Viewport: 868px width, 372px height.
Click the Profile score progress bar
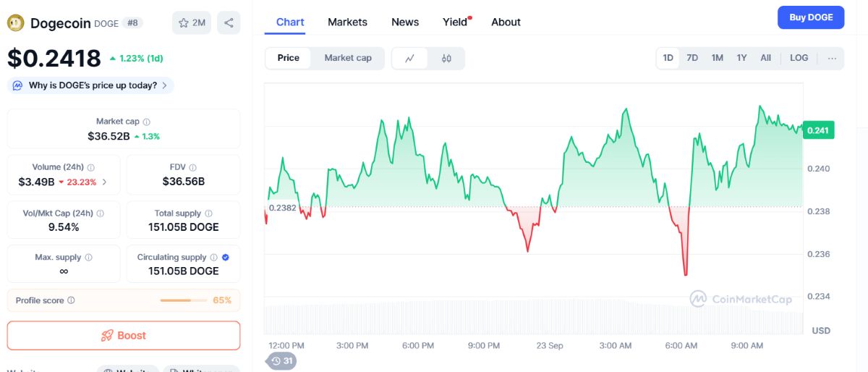(x=182, y=300)
